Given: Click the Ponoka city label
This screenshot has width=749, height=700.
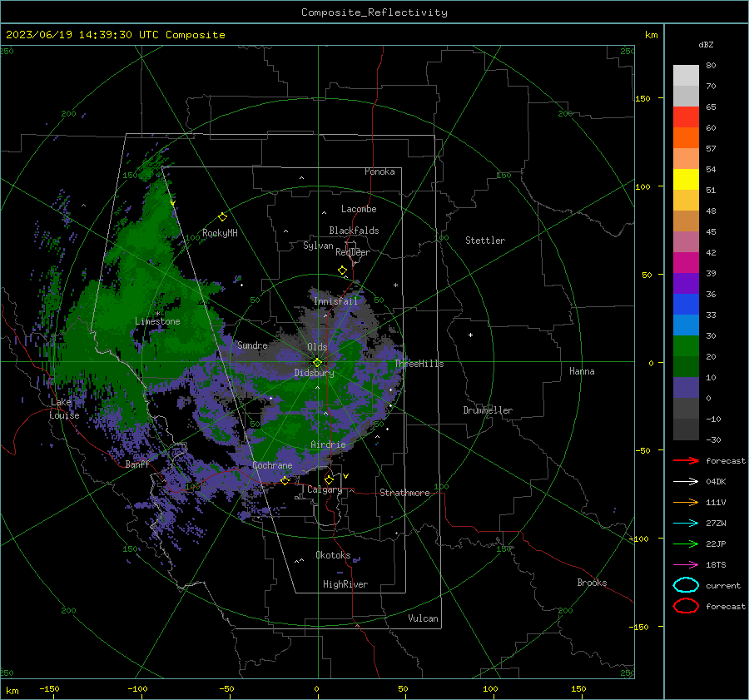Looking at the screenshot, I should 379,171.
